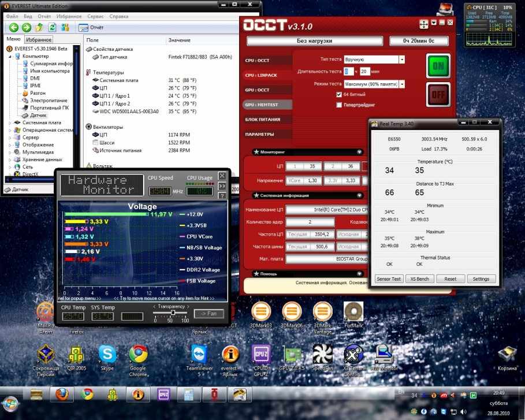Click the test duration hours field
This screenshot has height=420, width=525.
click(348, 71)
